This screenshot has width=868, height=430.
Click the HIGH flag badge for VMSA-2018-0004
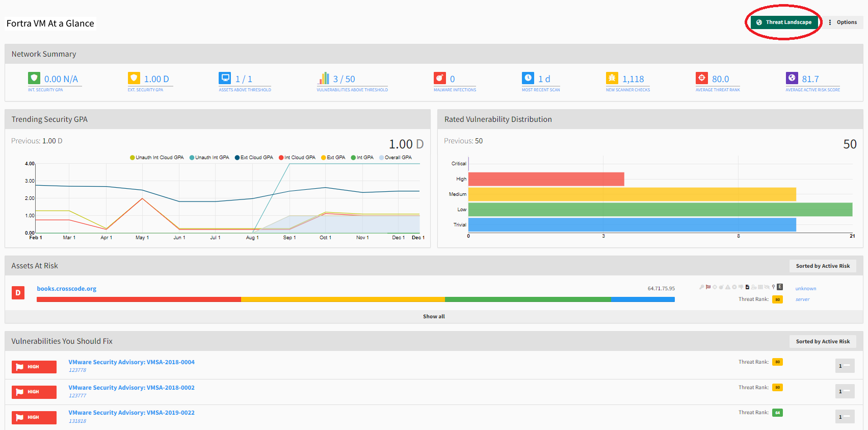(34, 367)
